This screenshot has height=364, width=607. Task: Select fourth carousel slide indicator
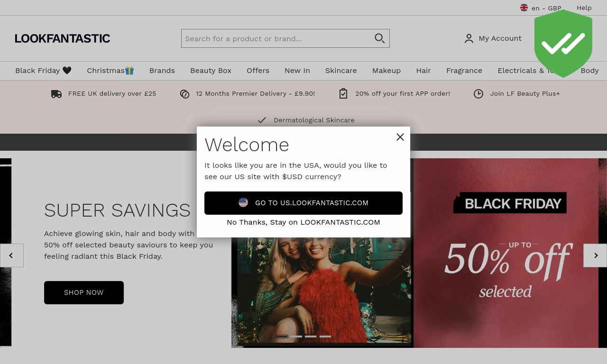pos(325,337)
